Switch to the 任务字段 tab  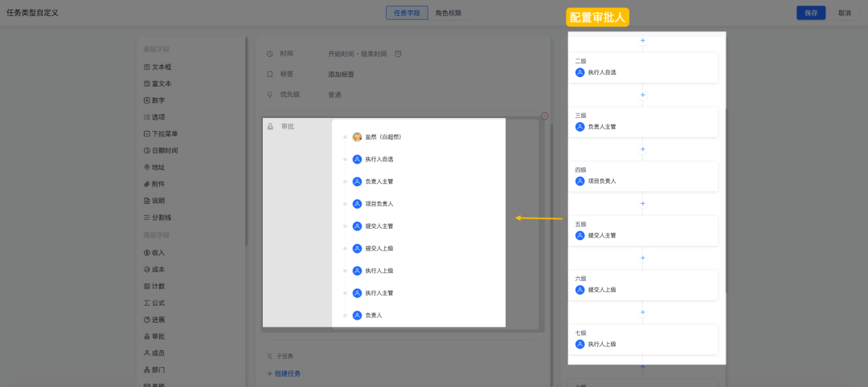click(x=407, y=13)
